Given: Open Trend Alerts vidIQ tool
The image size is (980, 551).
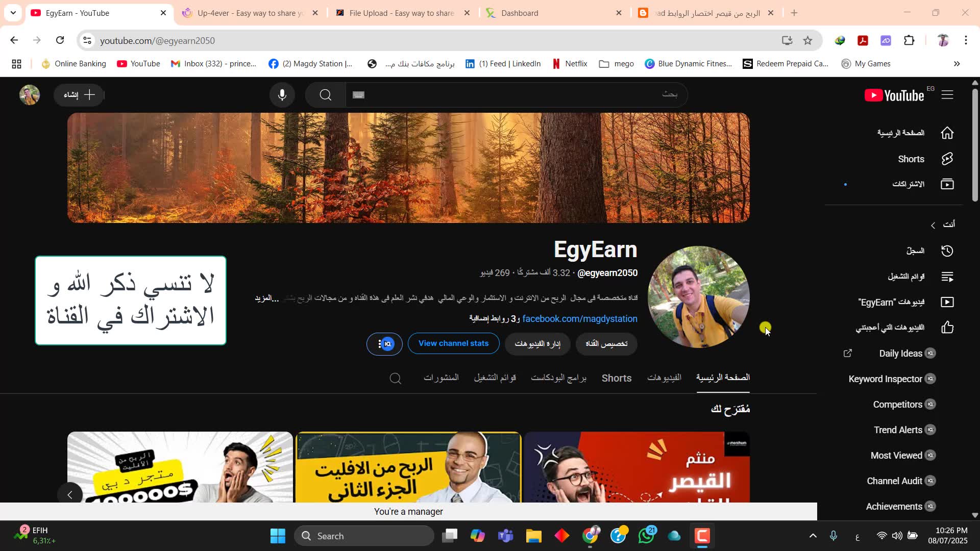Looking at the screenshot, I should pyautogui.click(x=904, y=430).
